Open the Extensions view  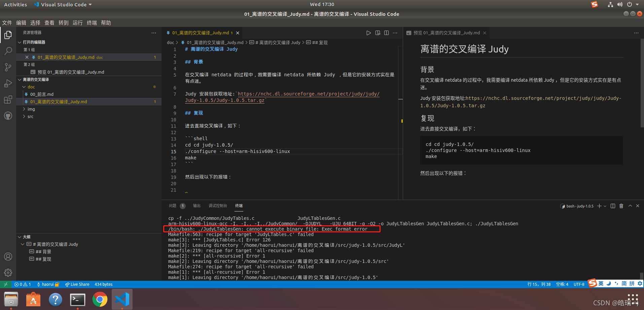click(8, 100)
